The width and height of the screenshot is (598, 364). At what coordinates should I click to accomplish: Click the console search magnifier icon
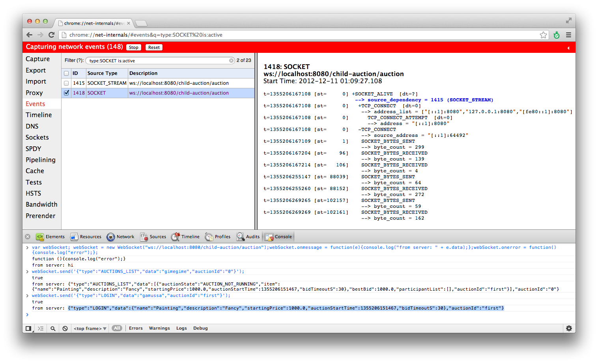(x=53, y=329)
